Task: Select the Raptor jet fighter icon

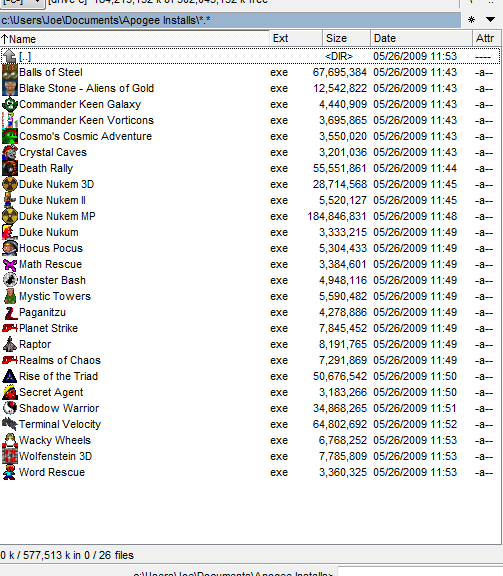Action: coord(10,345)
